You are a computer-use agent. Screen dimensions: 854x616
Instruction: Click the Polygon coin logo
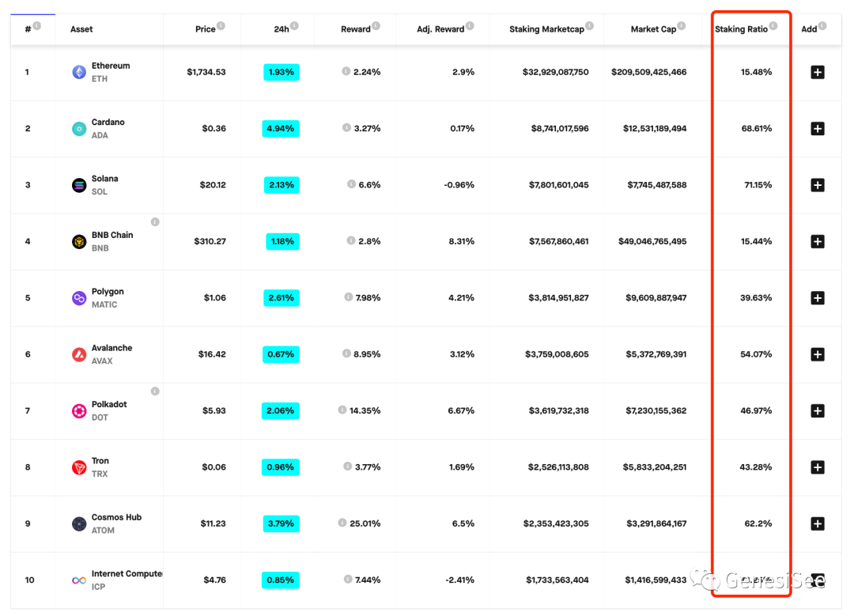79,298
